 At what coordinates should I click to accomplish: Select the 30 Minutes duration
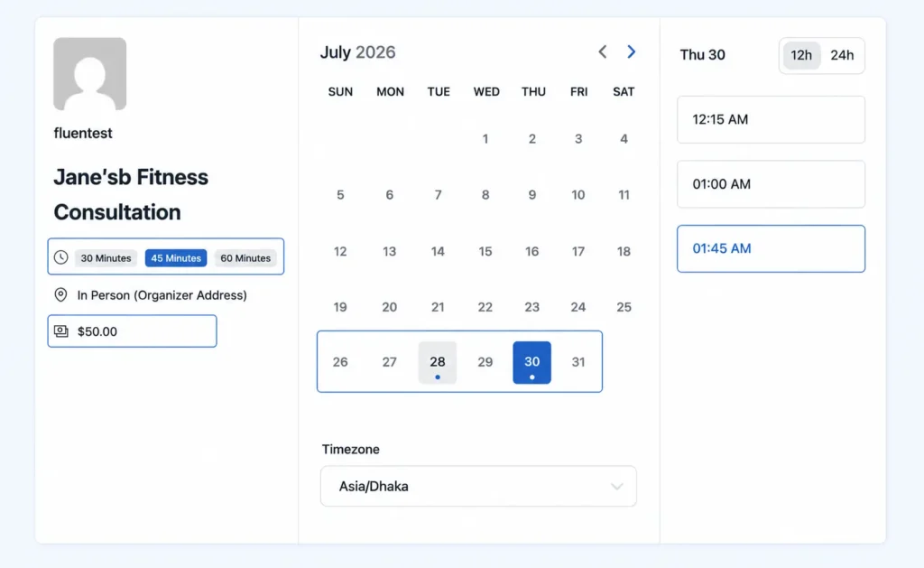pyautogui.click(x=106, y=258)
